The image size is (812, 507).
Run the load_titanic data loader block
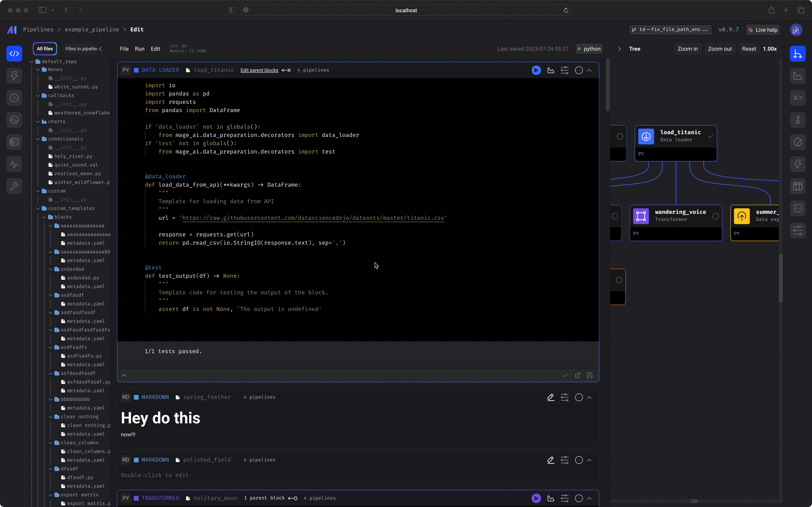[536, 70]
